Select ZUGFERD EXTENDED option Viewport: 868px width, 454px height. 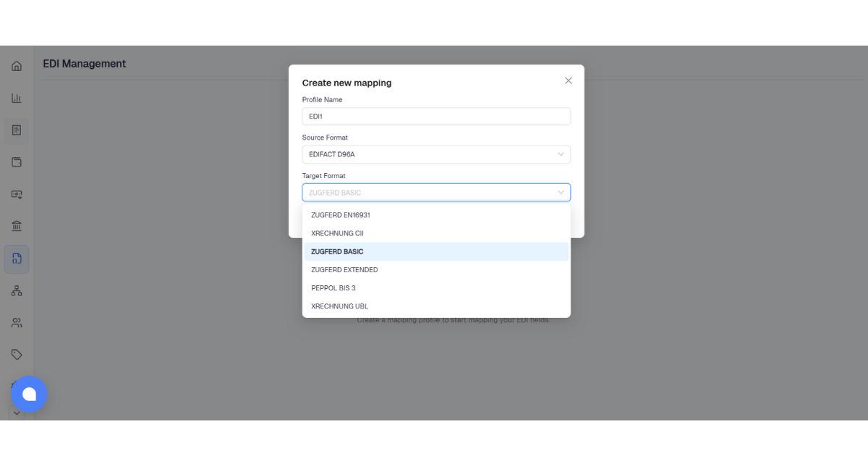tap(436, 269)
